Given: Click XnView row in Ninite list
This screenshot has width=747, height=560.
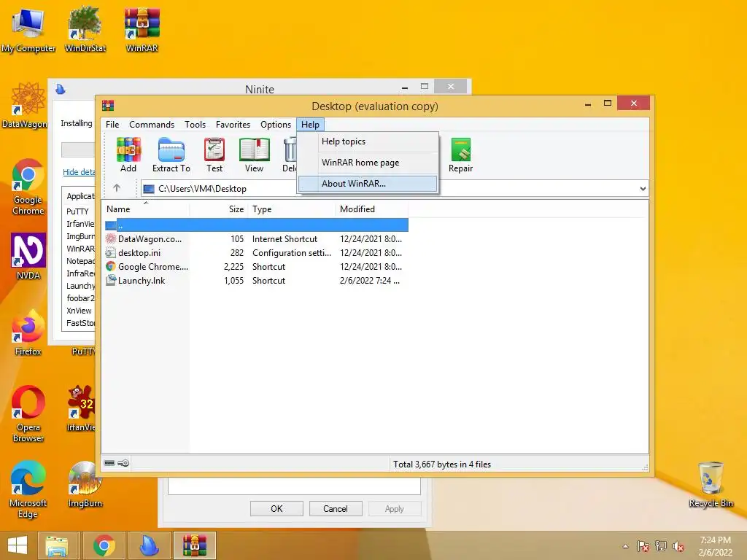Looking at the screenshot, I should 79,311.
